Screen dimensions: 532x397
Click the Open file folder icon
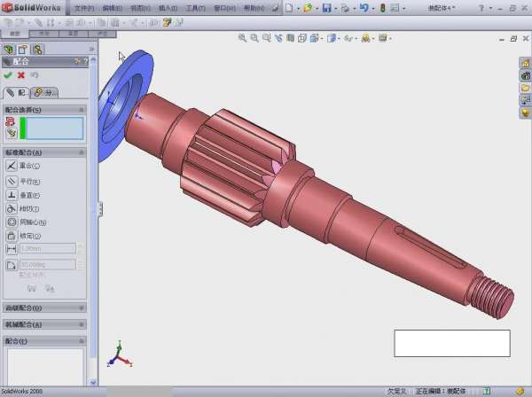click(x=308, y=7)
